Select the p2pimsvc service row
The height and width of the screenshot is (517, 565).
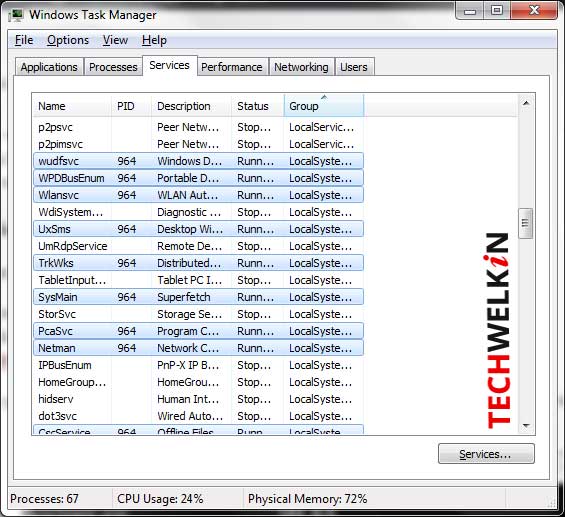click(198, 144)
